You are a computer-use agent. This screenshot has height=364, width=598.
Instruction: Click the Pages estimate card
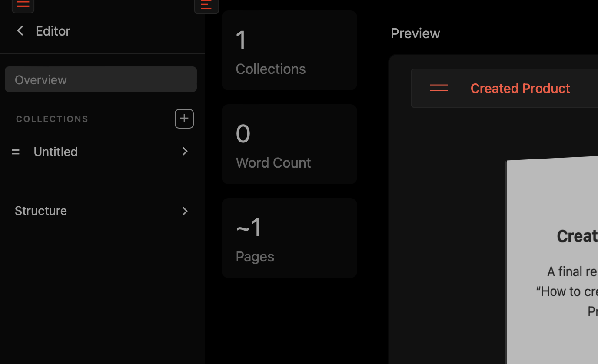[x=289, y=238]
